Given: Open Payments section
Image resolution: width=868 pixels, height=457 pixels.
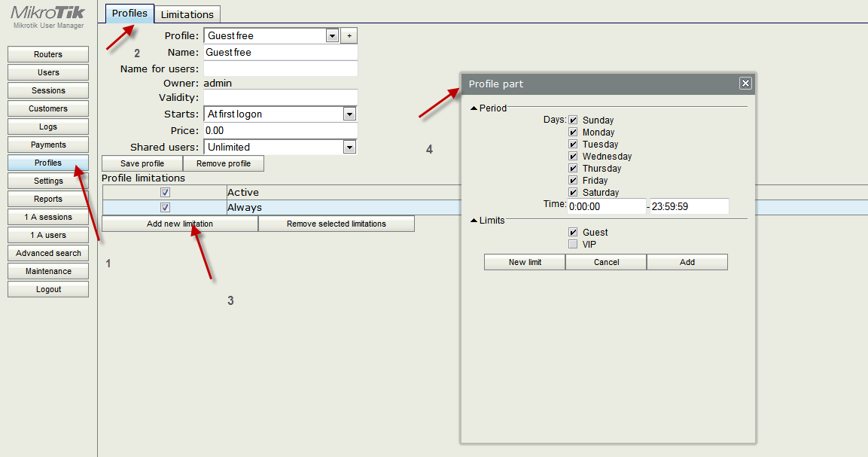Looking at the screenshot, I should click(48, 145).
